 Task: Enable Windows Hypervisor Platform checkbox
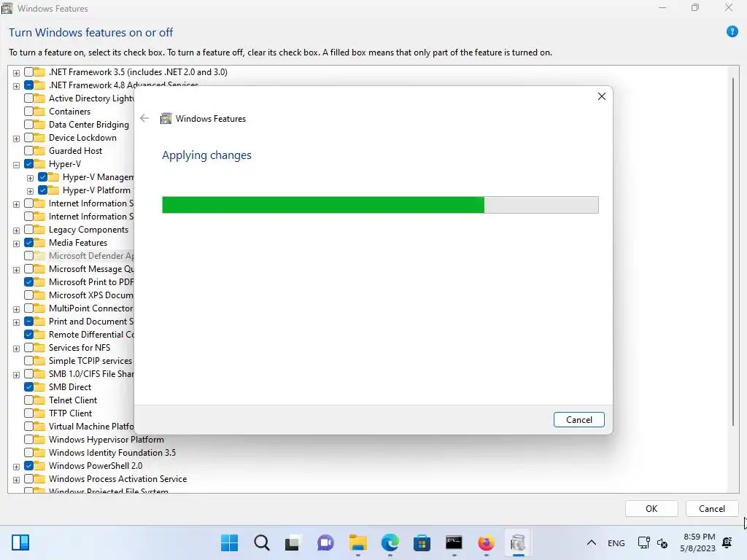click(28, 440)
